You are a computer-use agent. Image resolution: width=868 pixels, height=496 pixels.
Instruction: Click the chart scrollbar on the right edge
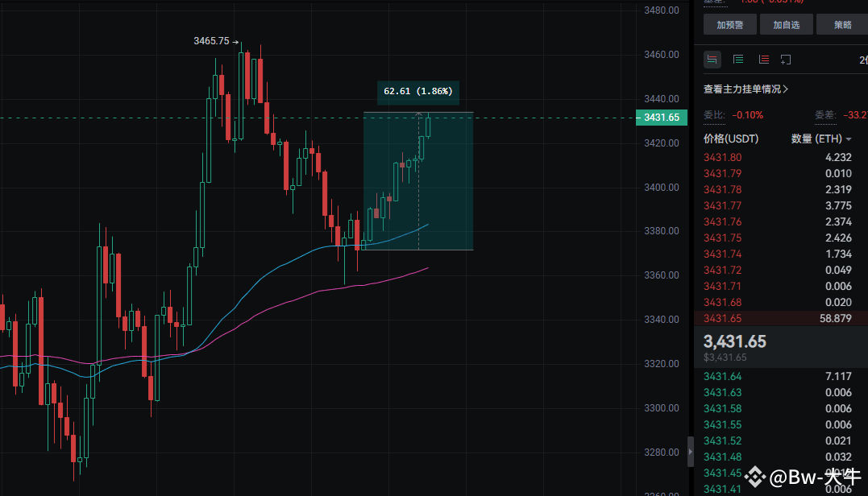pos(691,452)
